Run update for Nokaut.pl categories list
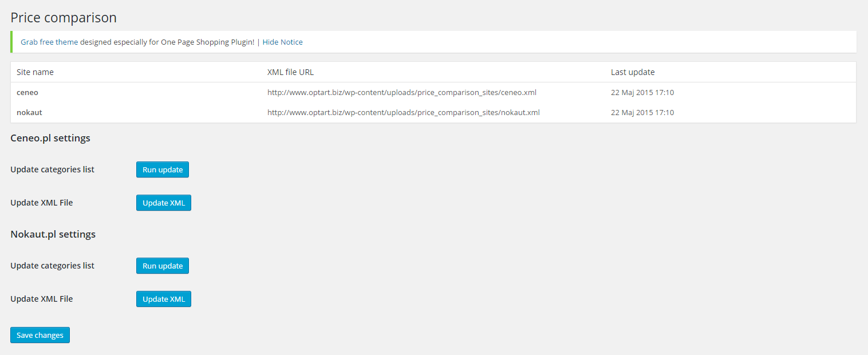This screenshot has width=868, height=355. click(163, 266)
